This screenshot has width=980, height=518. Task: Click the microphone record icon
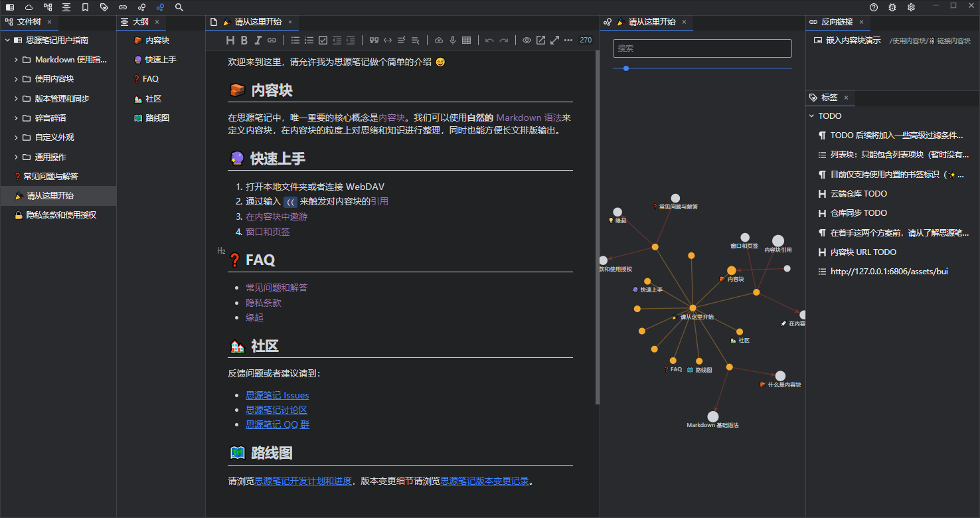[453, 41]
